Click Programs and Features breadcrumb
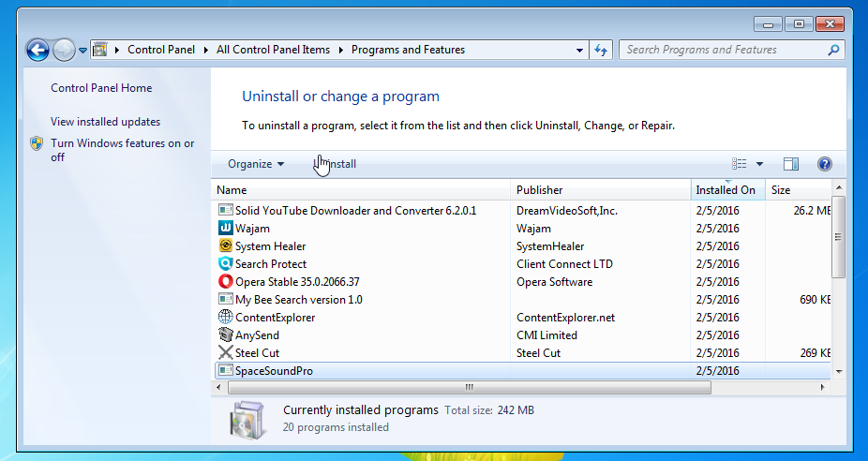 coord(408,50)
